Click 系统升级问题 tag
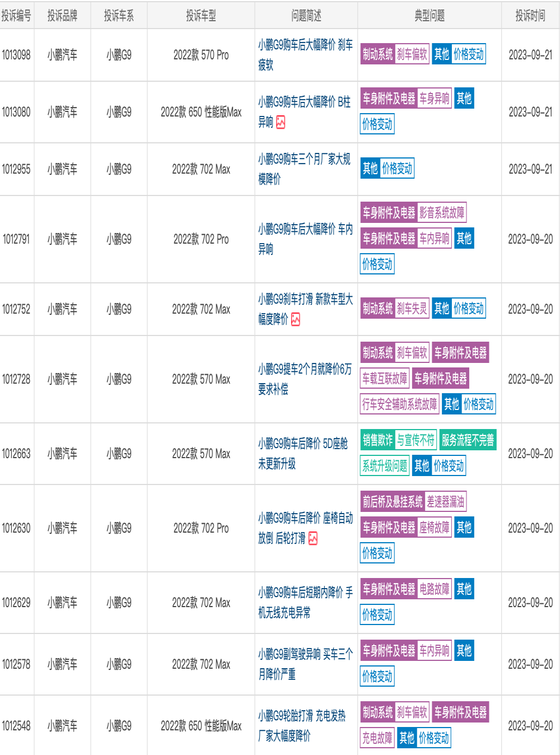 [385, 466]
